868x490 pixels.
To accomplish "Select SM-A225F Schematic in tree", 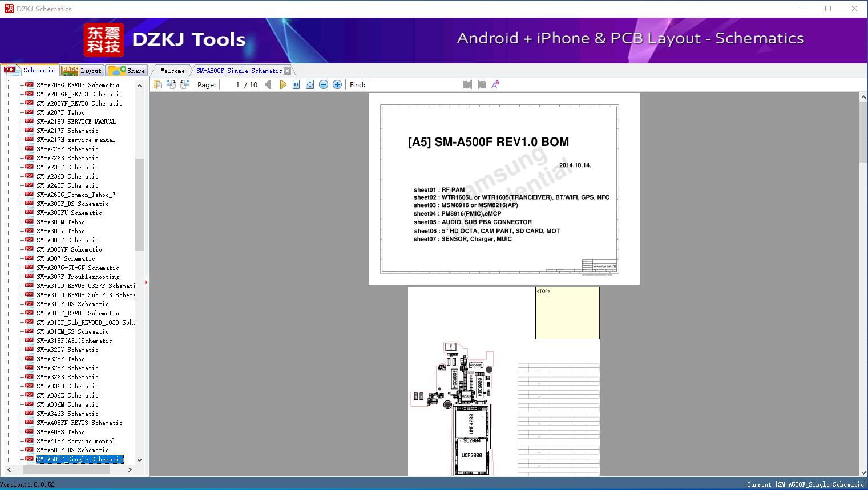I will (67, 149).
